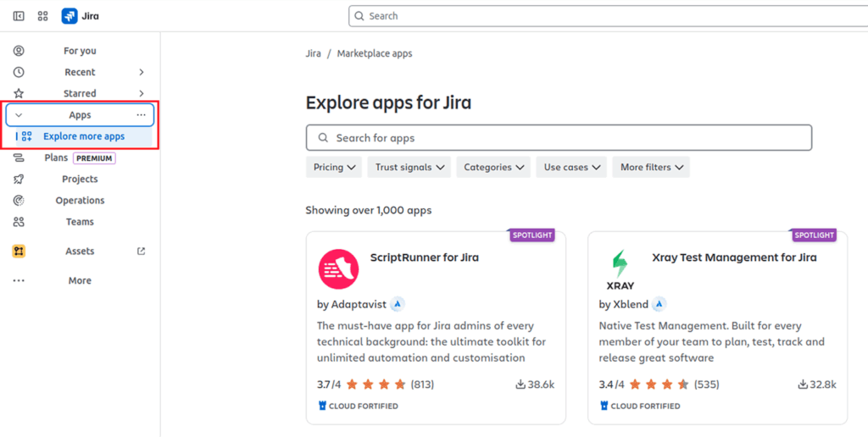The width and height of the screenshot is (868, 437).
Task: Click the Jira breadcrumb link
Action: 313,53
